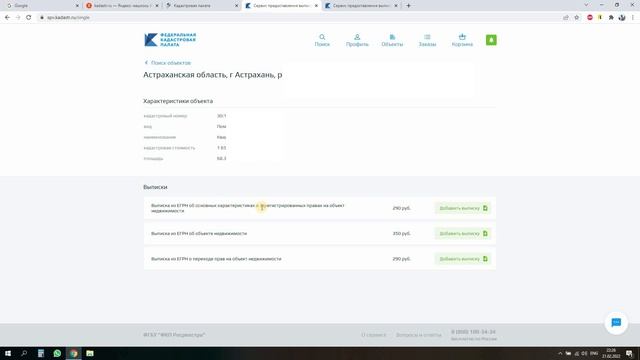This screenshot has width=640, height=360.
Task: Select the heading Астраханская область, г Астрахань
Action: (212, 75)
